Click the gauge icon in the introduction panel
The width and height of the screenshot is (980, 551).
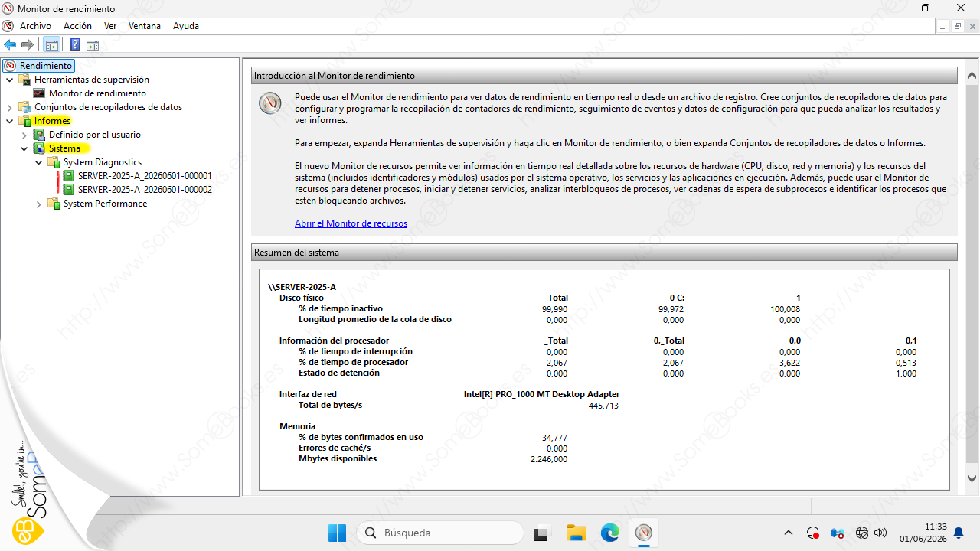(x=269, y=103)
